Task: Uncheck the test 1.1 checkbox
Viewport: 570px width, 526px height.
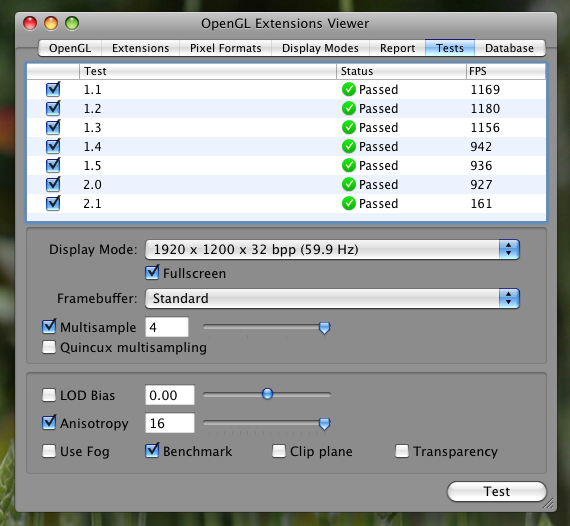Action: point(53,89)
